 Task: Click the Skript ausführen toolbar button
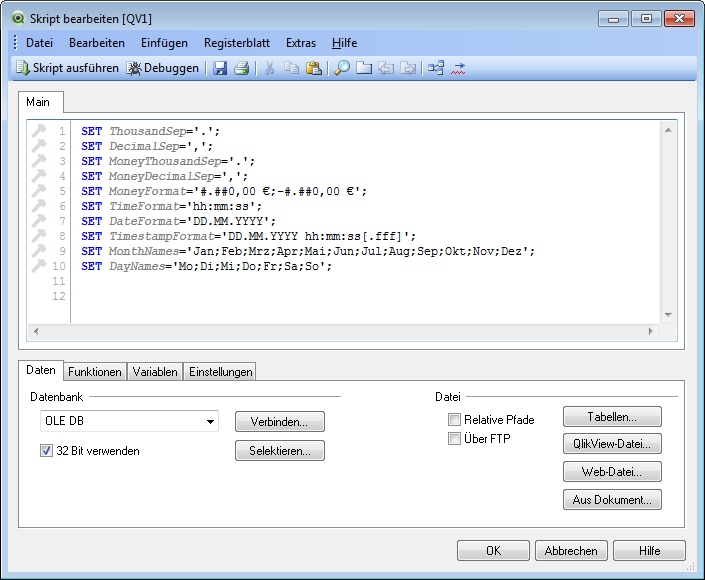pos(67,68)
